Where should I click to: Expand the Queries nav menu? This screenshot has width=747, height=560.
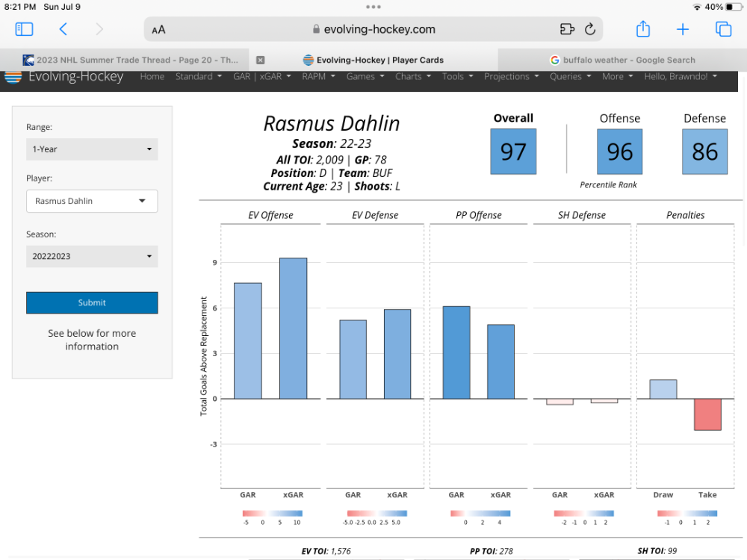click(x=570, y=77)
